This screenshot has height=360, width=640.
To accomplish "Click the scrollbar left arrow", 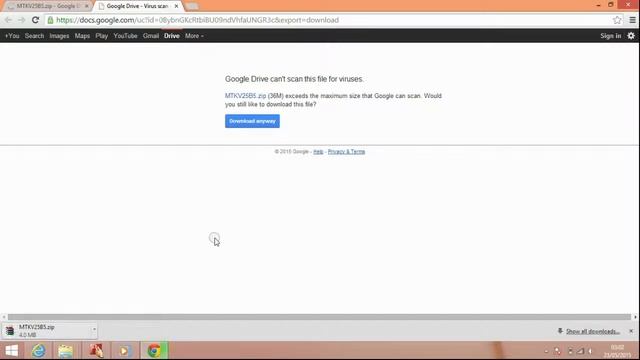I will (x=4, y=317).
